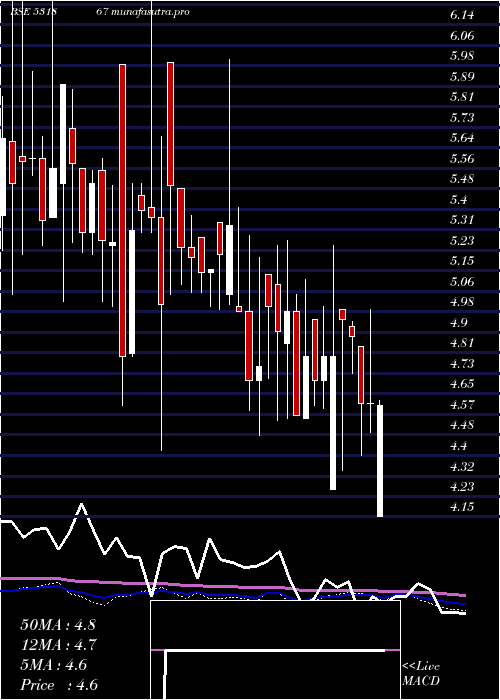Click the 5.73 price axis label

point(462,118)
